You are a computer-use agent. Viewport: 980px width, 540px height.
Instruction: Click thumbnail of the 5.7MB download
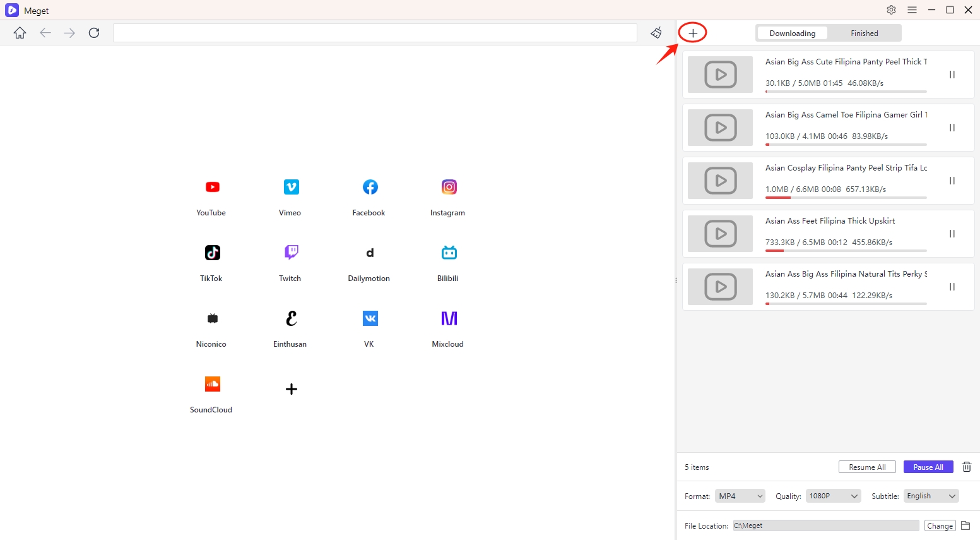click(720, 287)
